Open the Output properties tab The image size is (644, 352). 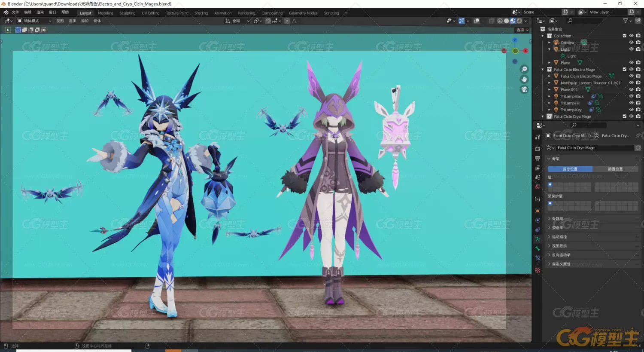click(x=538, y=158)
